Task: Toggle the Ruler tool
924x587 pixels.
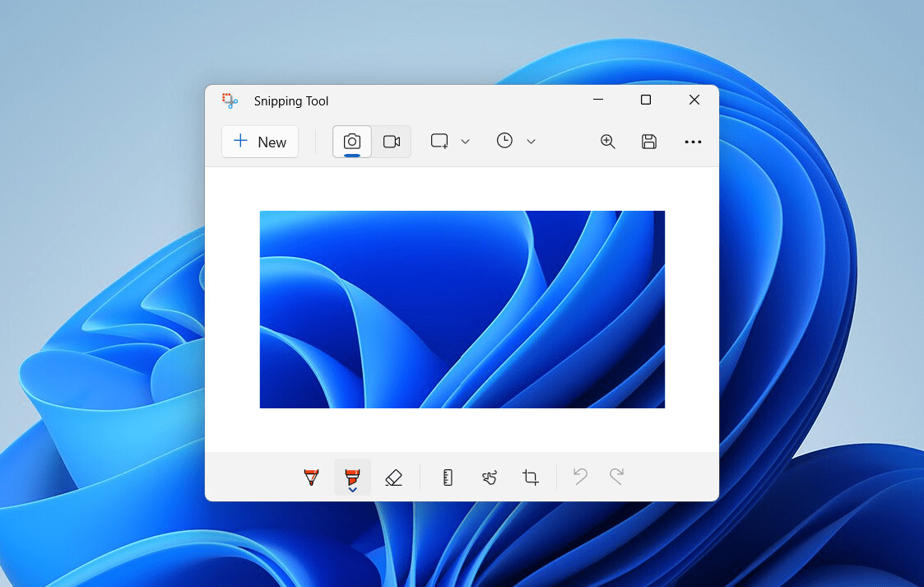Action: (x=448, y=477)
